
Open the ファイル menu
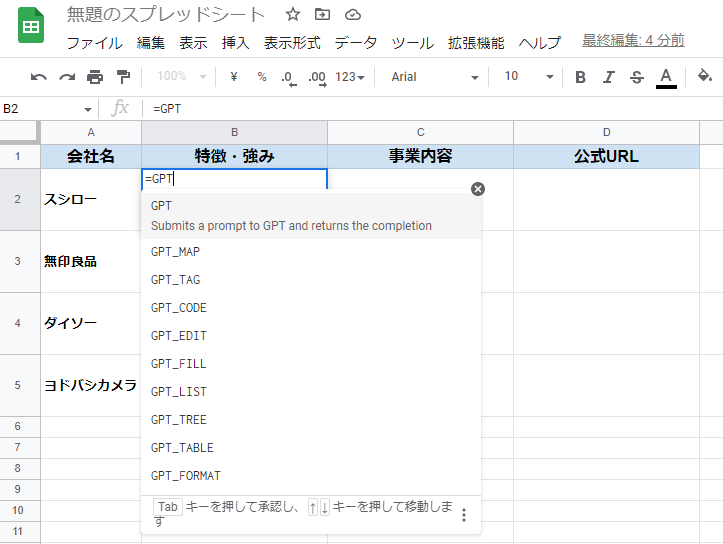pos(95,42)
